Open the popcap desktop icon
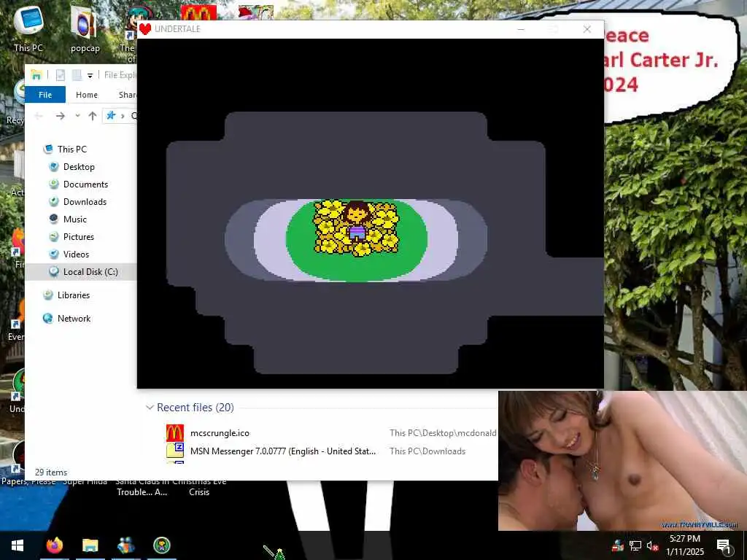The image size is (747, 560). pyautogui.click(x=85, y=28)
